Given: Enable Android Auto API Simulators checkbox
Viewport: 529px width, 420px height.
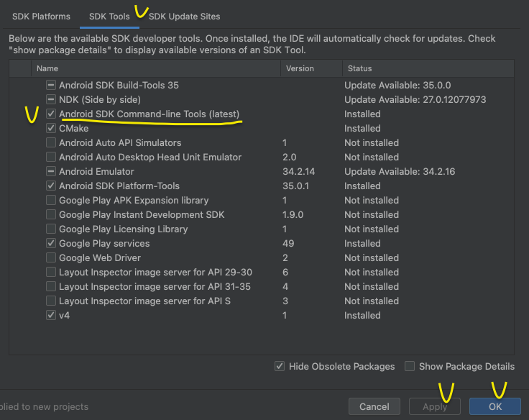Looking at the screenshot, I should [51, 142].
